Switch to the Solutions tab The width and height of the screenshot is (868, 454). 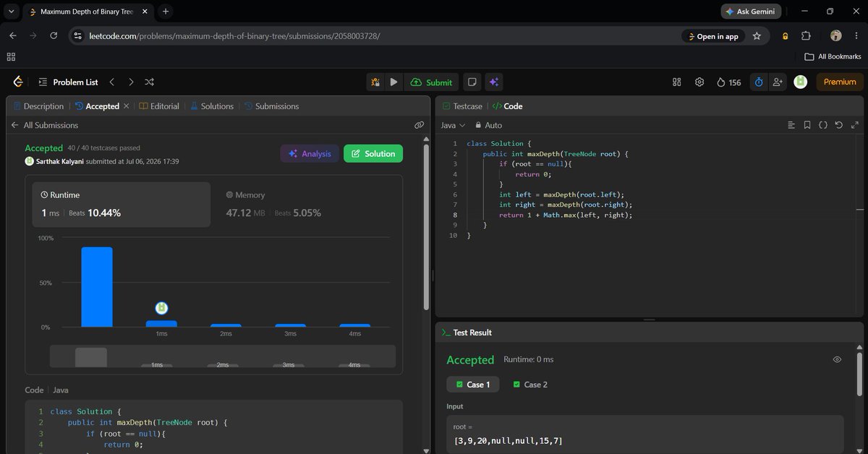212,106
